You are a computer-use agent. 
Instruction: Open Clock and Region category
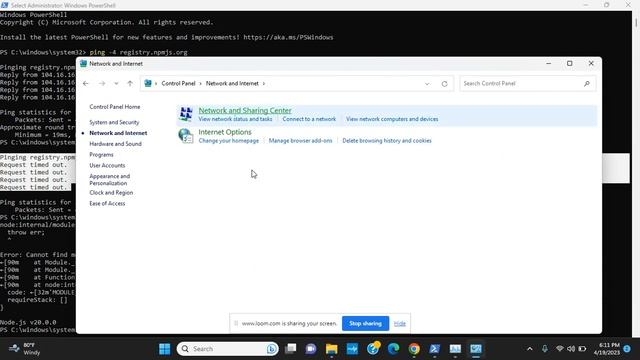point(111,193)
